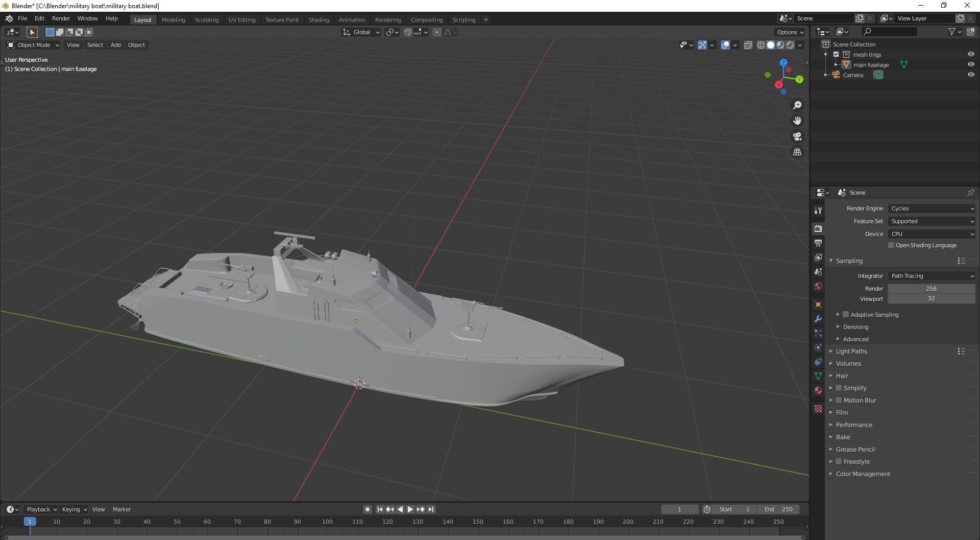Image resolution: width=980 pixels, height=540 pixels.
Task: Jump to the last frame
Action: 431,509
